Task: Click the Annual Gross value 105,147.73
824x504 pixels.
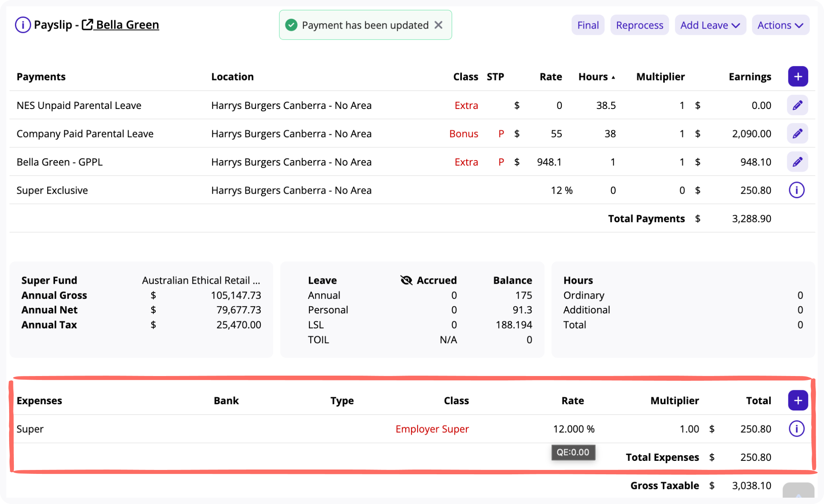Action: pos(236,295)
